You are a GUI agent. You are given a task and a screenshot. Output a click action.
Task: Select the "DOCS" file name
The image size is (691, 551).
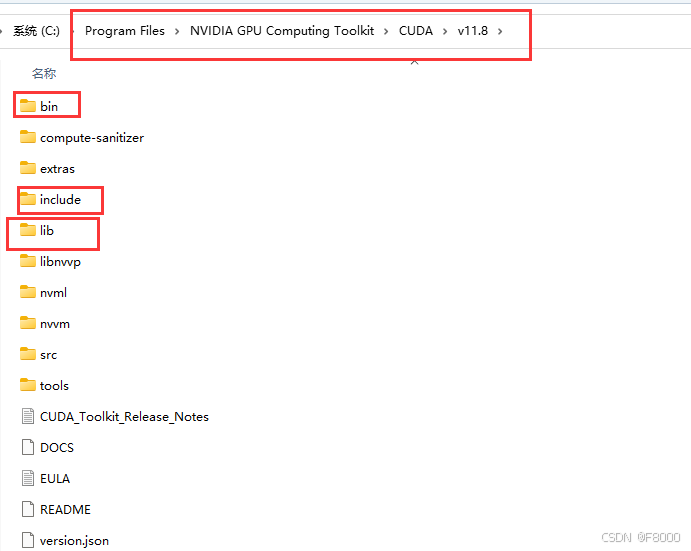(57, 447)
